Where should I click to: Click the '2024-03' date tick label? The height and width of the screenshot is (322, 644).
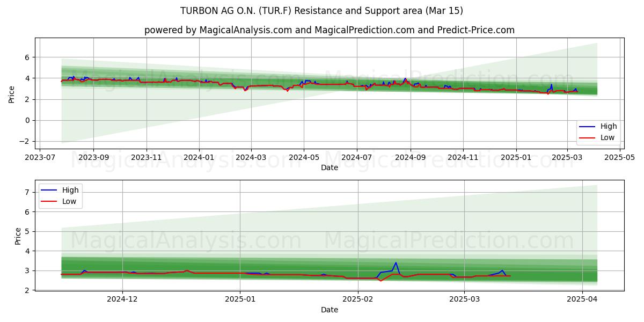pyautogui.click(x=251, y=158)
